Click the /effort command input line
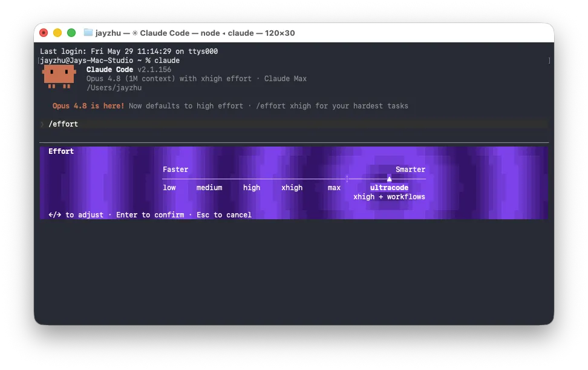This screenshot has width=588, height=370. pyautogui.click(x=294, y=124)
